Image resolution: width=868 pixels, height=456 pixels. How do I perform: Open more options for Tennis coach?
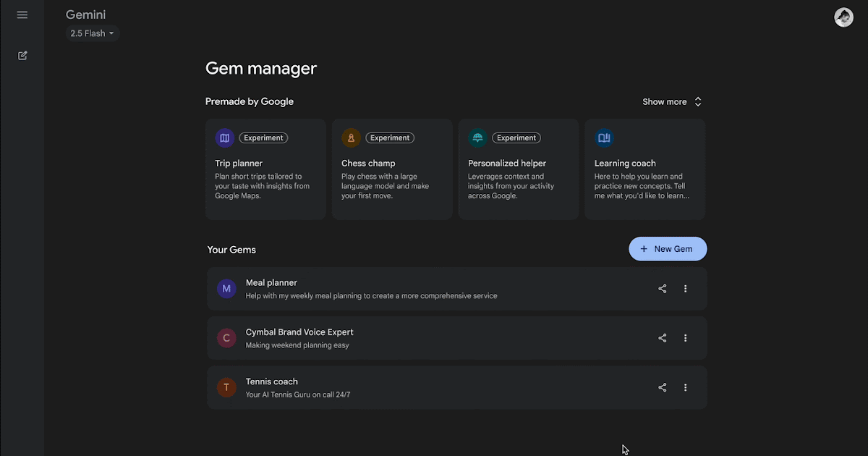685,387
